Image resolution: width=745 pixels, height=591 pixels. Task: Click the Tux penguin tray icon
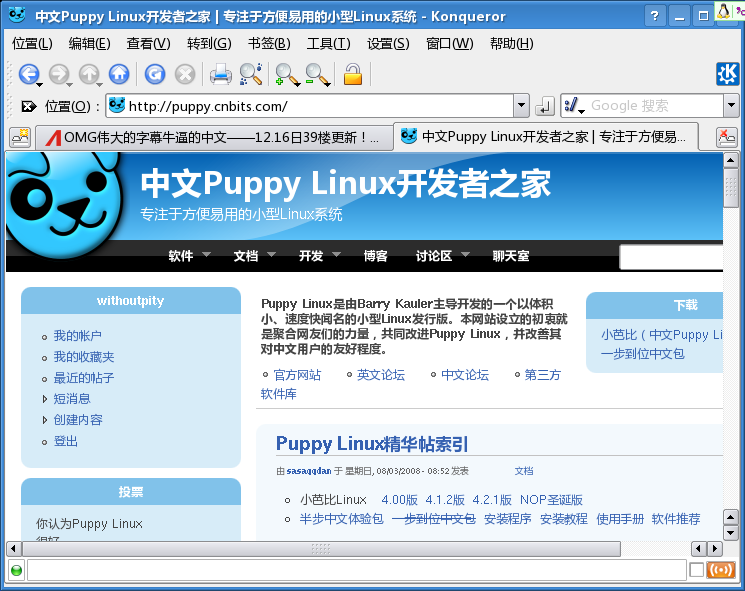(724, 11)
